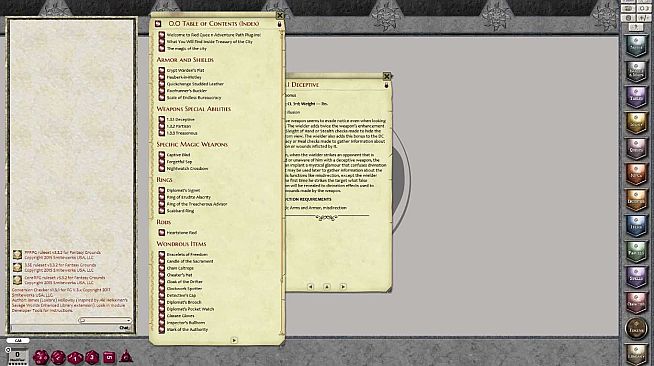The height and width of the screenshot is (366, 654).
Task: Open 'Nightwatch Crossbow' entry
Action: 187,169
